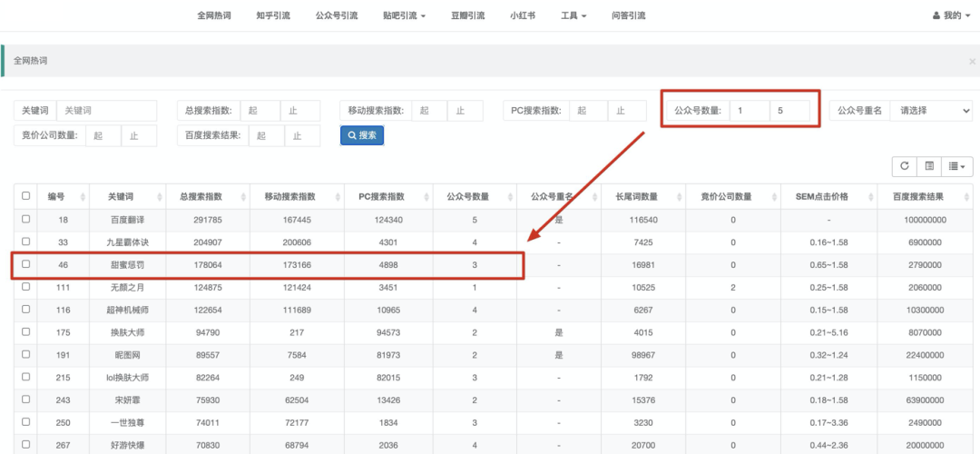Open the 豆瓣引流 nav item
This screenshot has width=980, height=454.
(x=467, y=15)
